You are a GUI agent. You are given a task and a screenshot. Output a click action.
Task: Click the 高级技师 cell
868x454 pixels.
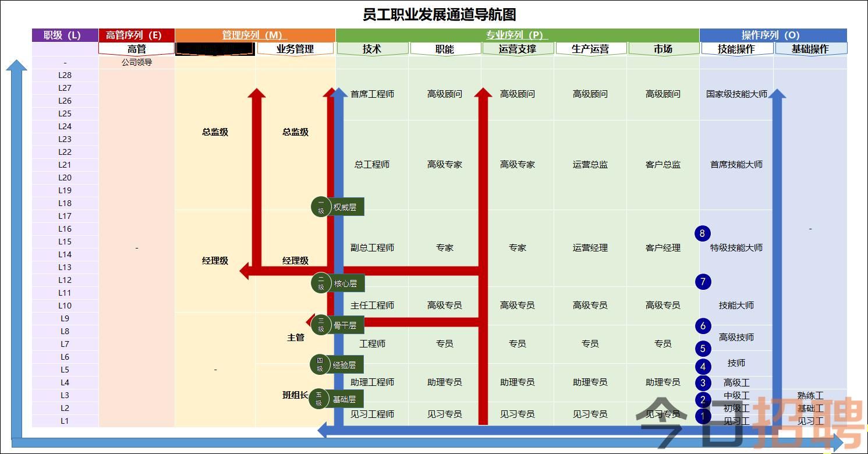tap(736, 338)
